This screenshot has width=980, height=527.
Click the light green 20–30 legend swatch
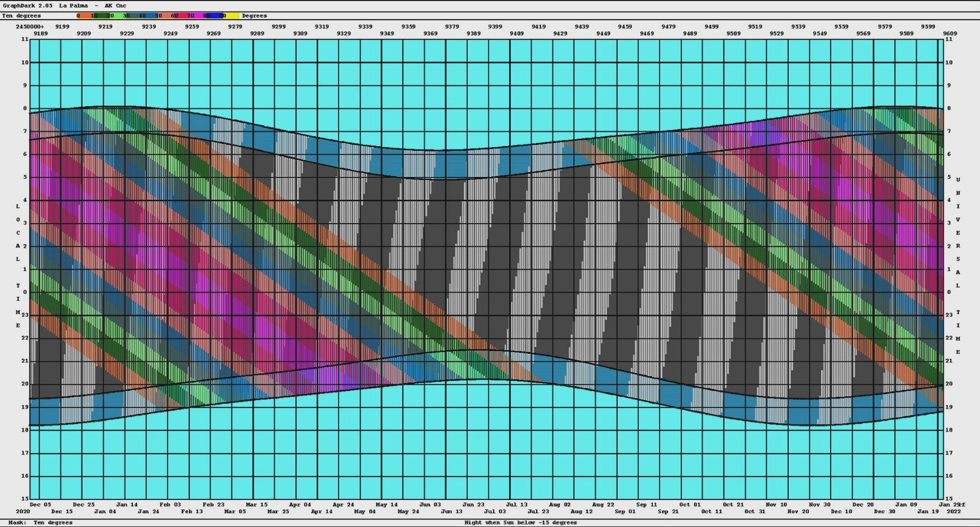point(119,16)
